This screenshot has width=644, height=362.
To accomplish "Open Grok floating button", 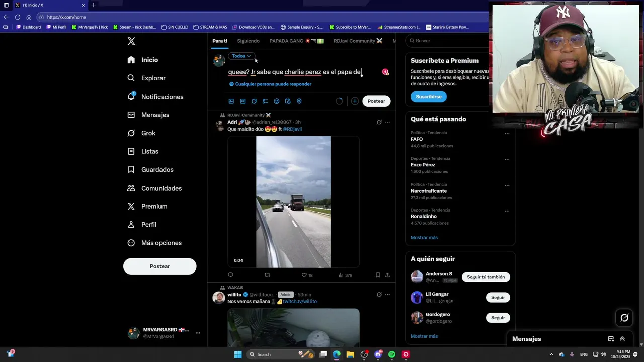I will 624,318.
